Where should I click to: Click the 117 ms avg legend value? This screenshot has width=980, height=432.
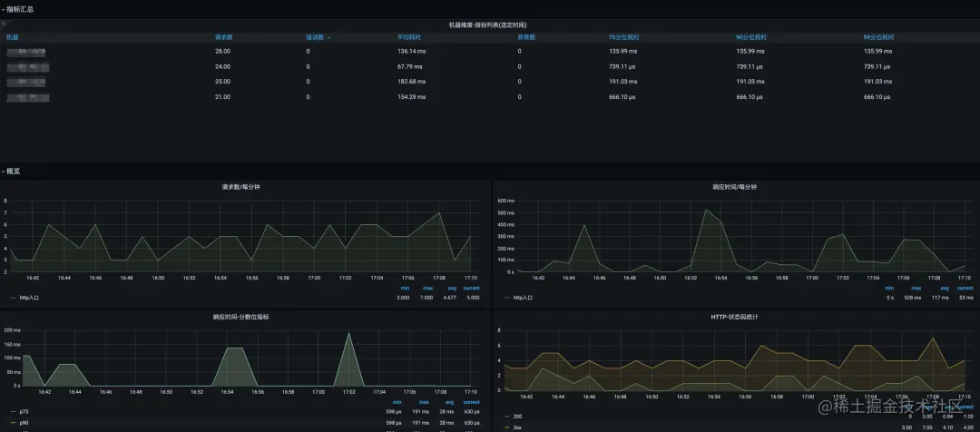(942, 299)
